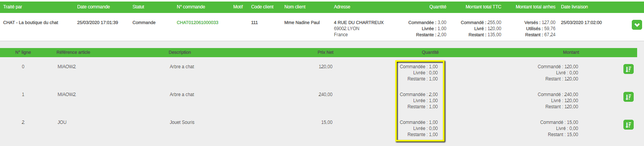The width and height of the screenshot is (644, 146).
Task: Click the Référence article sub-table header
Action: point(73,52)
